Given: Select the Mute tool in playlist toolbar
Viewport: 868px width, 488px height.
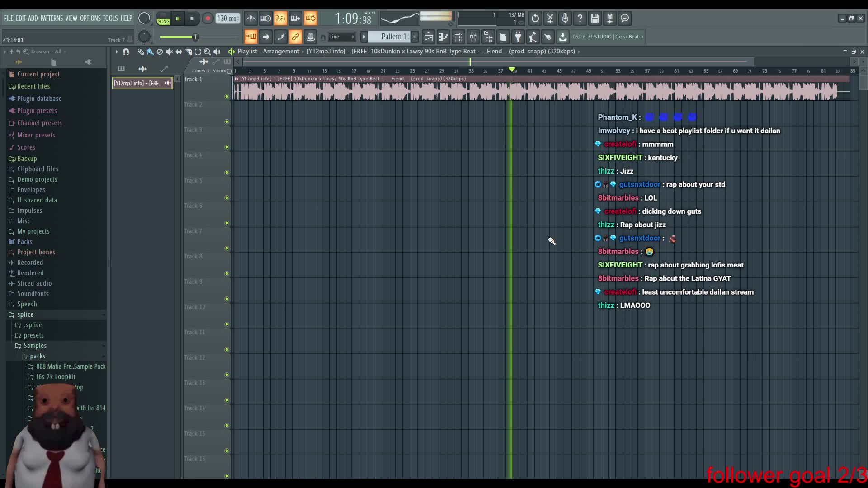Looking at the screenshot, I should click(x=169, y=52).
